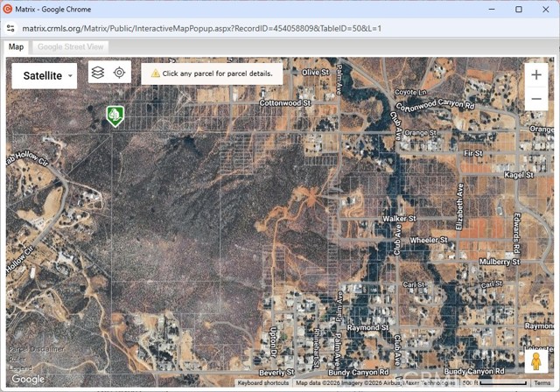This screenshot has width=560, height=392.
Task: Open the Satellite map type dropdown
Action: tap(45, 75)
